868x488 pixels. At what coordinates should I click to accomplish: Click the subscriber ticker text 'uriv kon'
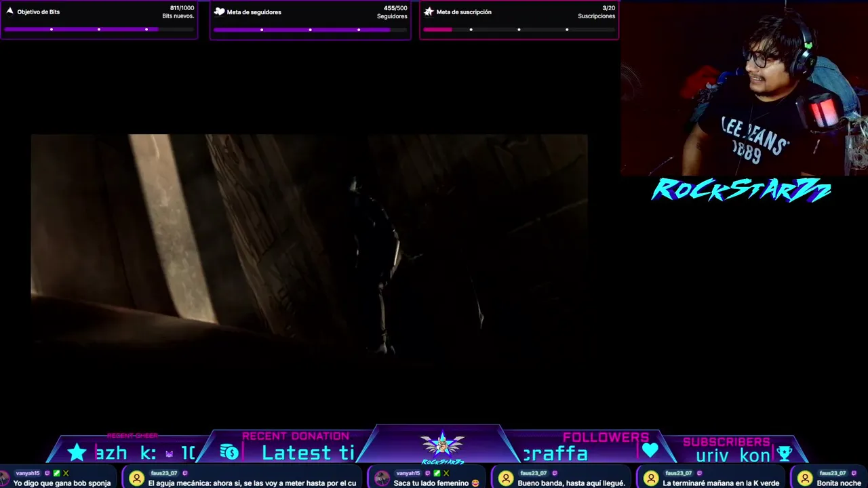[x=733, y=455]
